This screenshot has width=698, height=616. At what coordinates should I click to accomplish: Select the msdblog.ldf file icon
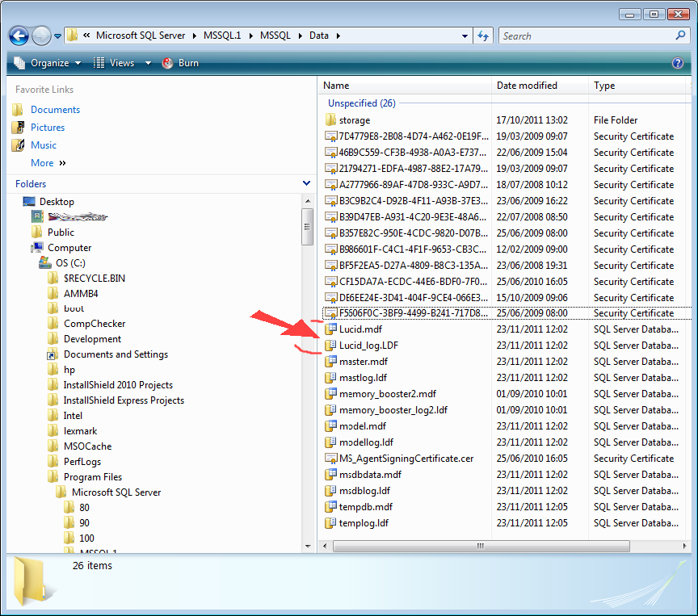pos(330,491)
